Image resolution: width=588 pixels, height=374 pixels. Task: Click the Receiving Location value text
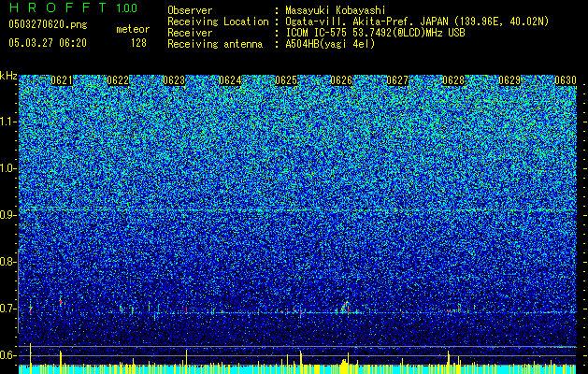click(x=417, y=22)
